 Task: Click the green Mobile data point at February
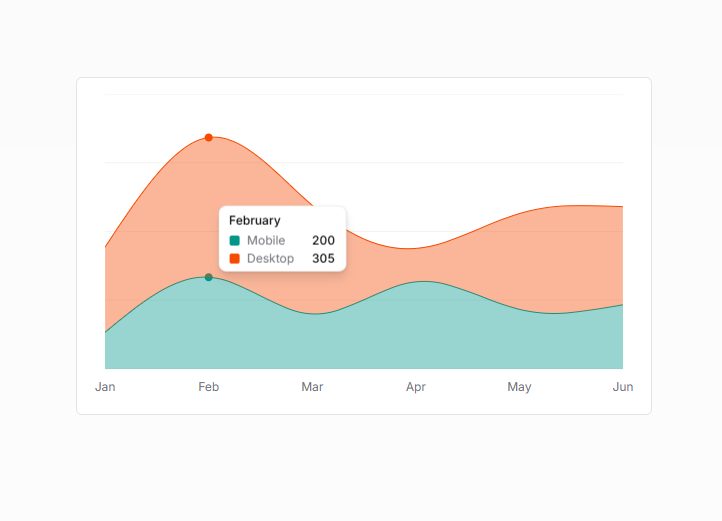click(208, 277)
